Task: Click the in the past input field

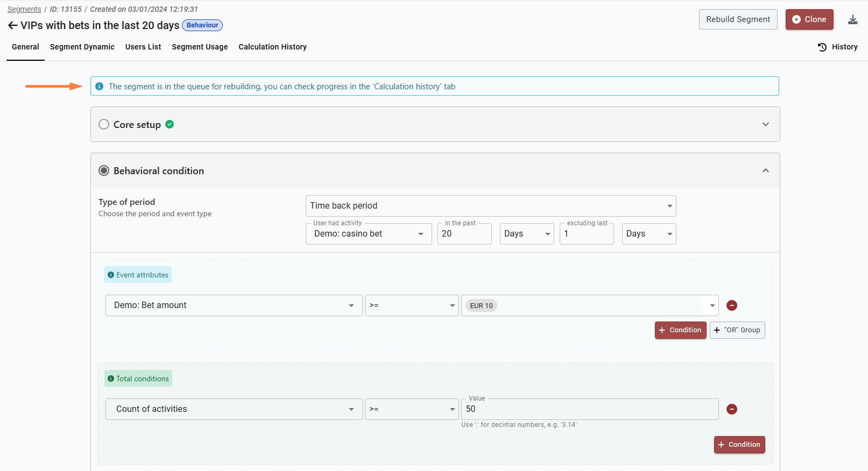Action: coord(464,234)
